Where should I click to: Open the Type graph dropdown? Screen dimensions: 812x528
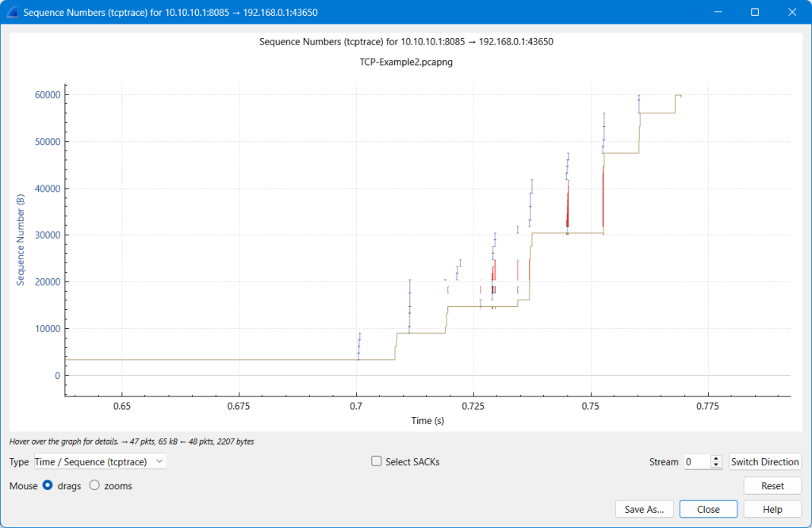click(x=100, y=461)
